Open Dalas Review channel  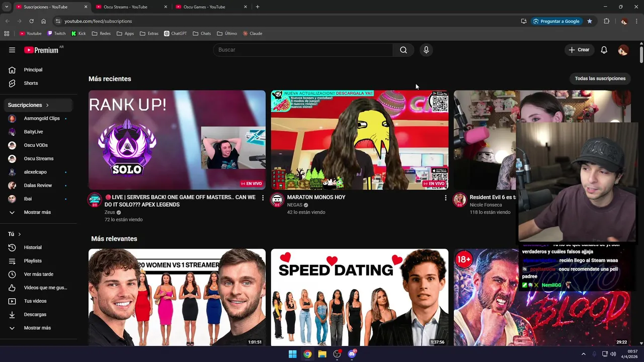pos(38,186)
